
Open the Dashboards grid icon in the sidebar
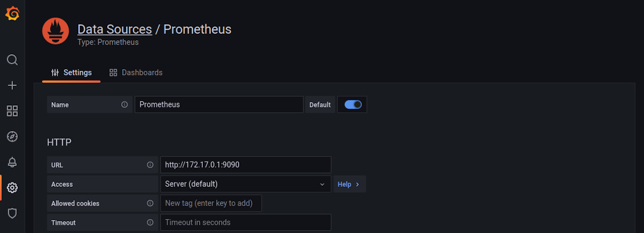tap(12, 111)
